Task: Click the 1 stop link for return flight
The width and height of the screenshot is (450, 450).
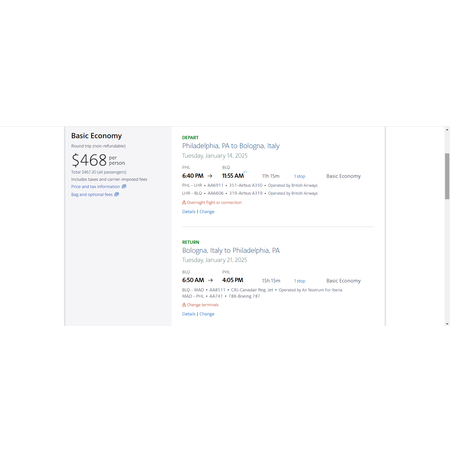Action: pos(299,281)
